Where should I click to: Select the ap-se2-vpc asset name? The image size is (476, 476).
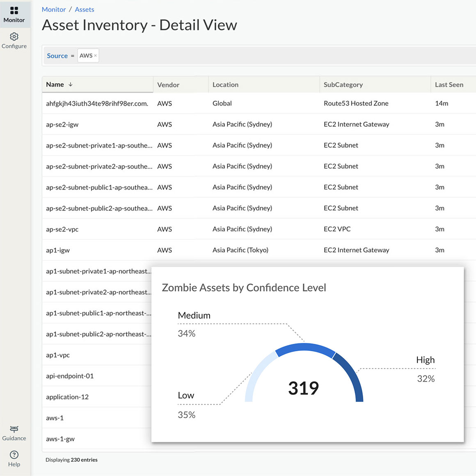click(62, 229)
